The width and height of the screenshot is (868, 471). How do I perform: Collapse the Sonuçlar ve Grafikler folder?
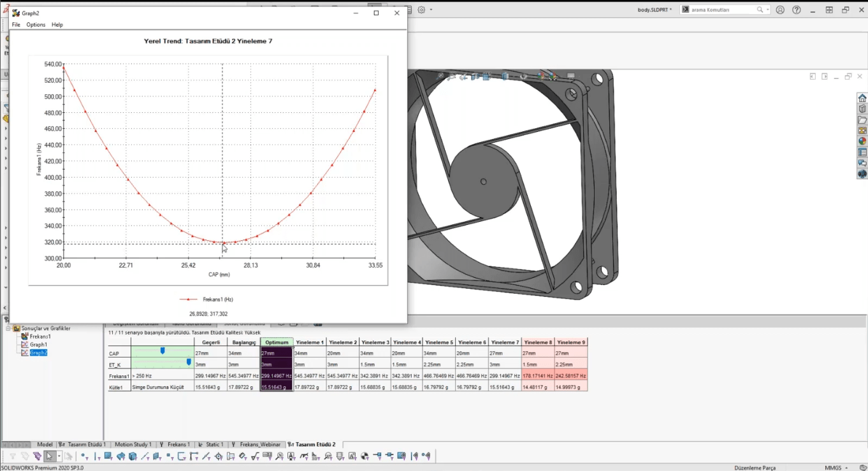tap(8, 328)
